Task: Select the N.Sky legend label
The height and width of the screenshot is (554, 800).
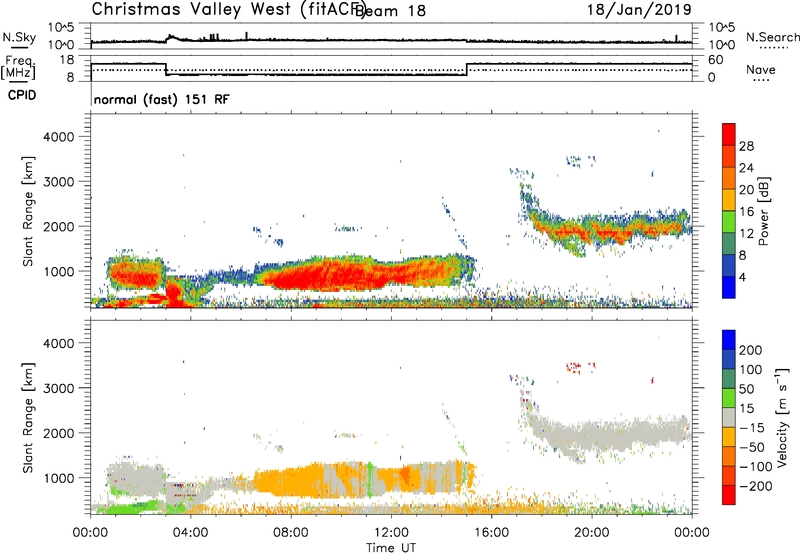Action: 19,37
